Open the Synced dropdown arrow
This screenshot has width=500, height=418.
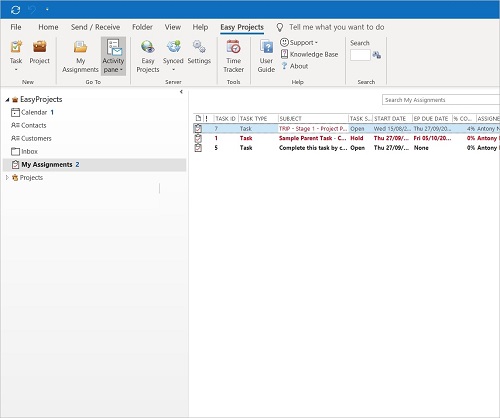click(173, 69)
